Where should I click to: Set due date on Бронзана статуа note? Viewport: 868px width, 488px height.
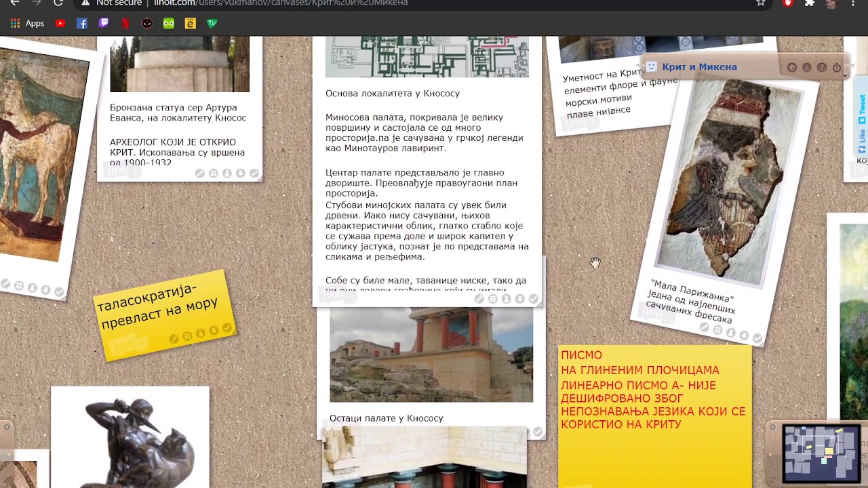click(x=214, y=174)
